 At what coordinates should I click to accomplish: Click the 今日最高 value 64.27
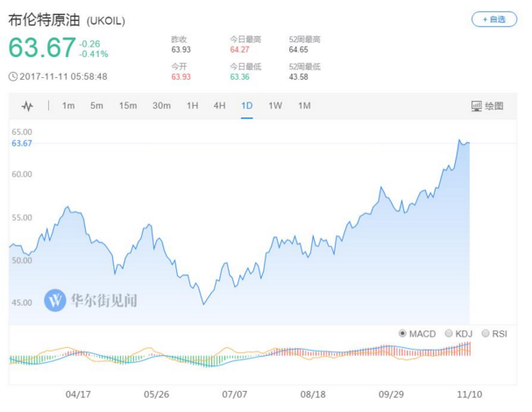239,50
